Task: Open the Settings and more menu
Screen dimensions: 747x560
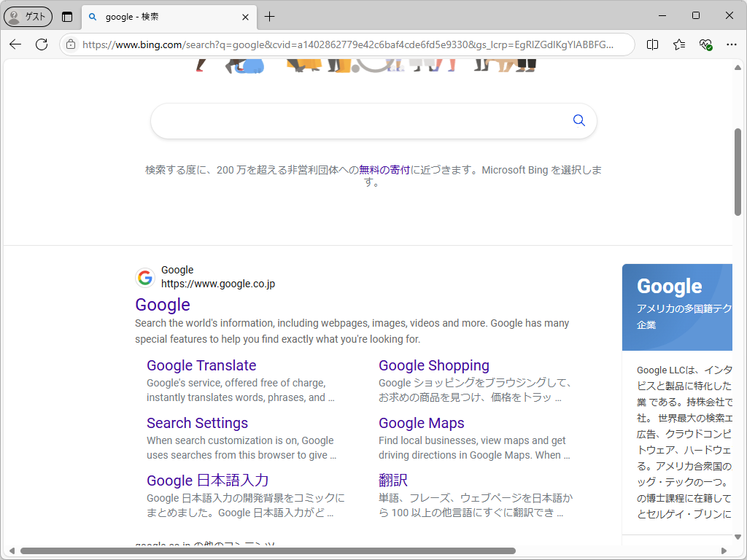Action: 732,44
